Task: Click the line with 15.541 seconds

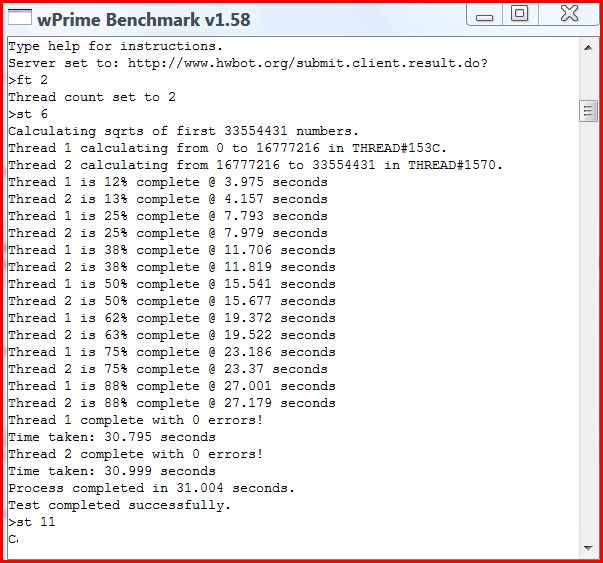Action: pyautogui.click(x=172, y=284)
